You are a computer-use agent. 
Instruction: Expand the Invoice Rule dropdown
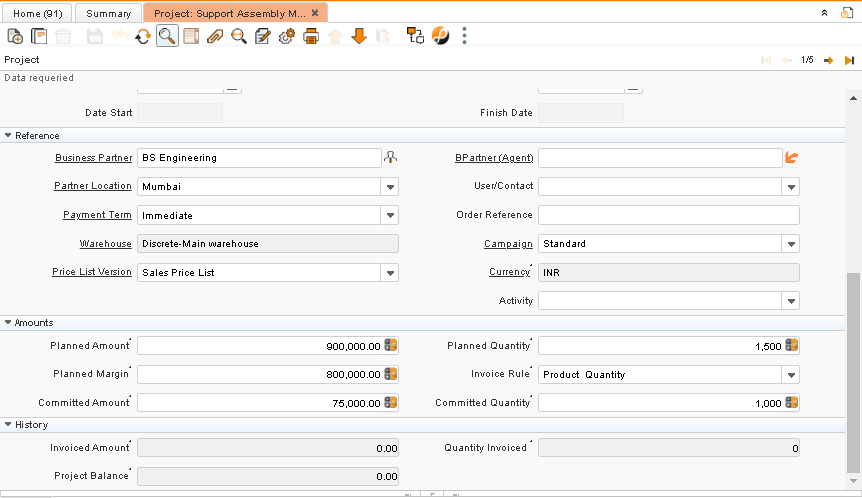click(x=791, y=375)
